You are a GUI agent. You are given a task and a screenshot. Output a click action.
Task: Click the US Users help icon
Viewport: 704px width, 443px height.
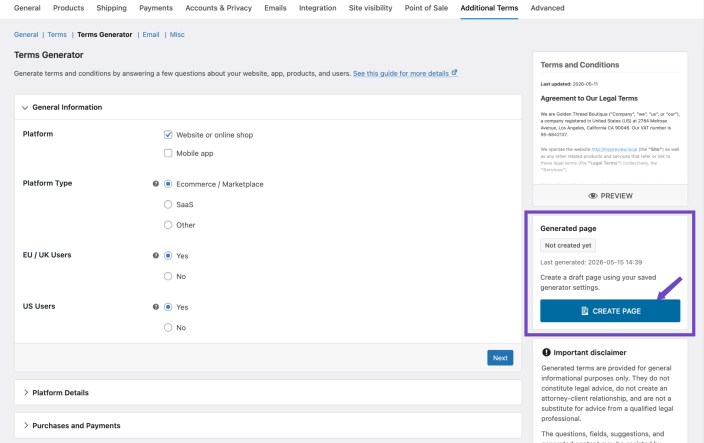[156, 307]
